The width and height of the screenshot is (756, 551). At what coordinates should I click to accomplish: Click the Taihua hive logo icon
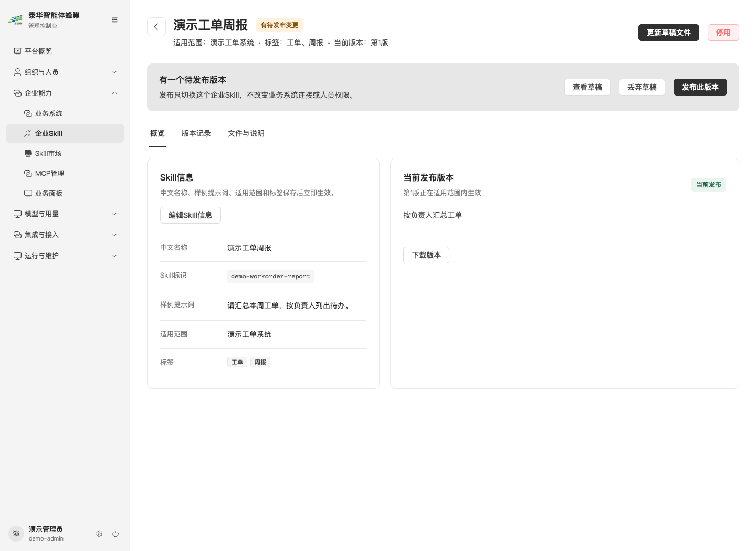pyautogui.click(x=15, y=20)
